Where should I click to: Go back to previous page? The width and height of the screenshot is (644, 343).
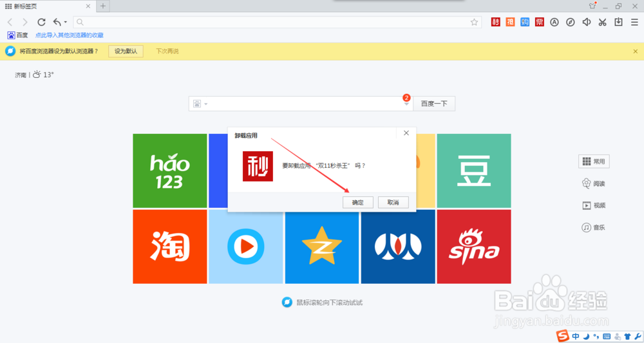point(10,22)
